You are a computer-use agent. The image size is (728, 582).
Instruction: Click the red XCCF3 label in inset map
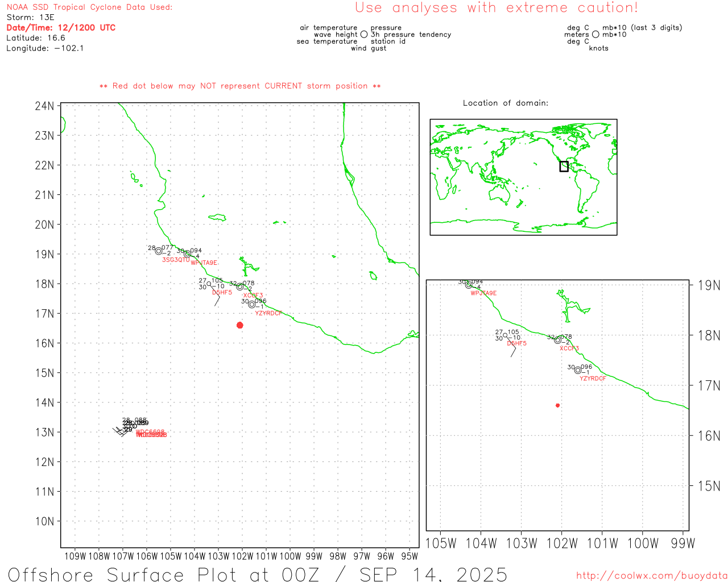click(x=569, y=348)
